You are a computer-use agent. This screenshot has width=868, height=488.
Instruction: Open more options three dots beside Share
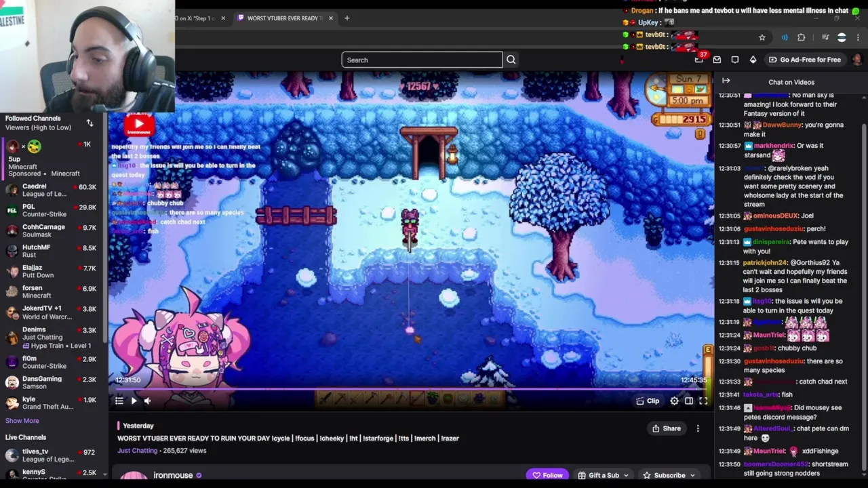(698, 428)
